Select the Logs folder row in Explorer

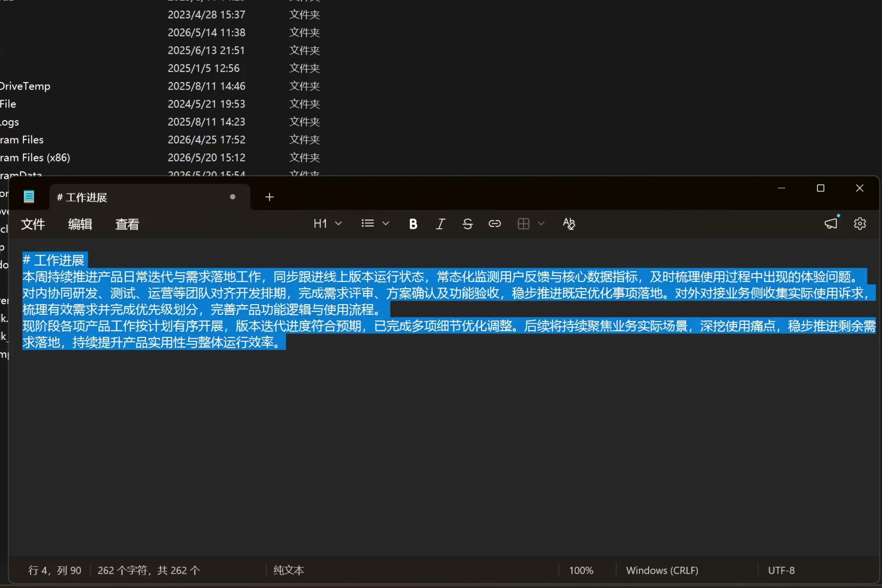pos(9,122)
